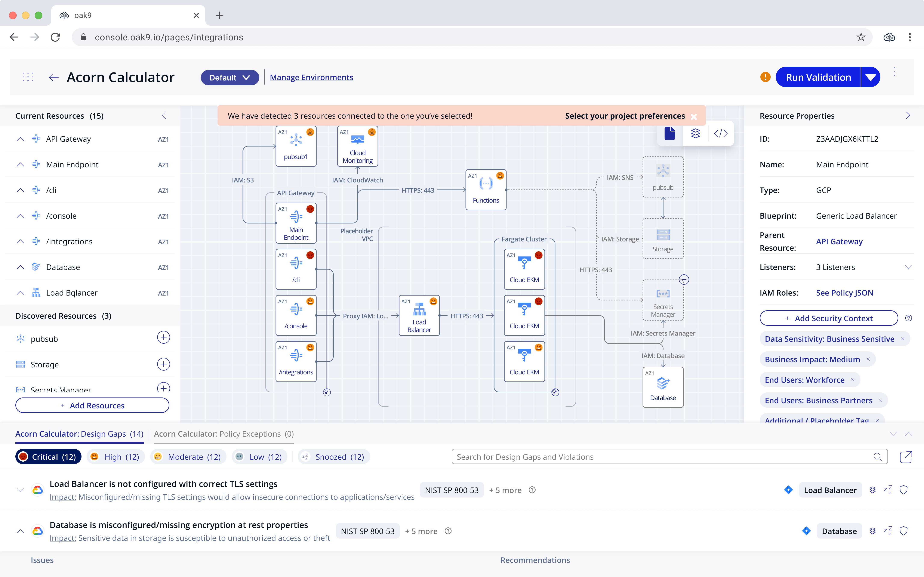924x577 pixels.
Task: Toggle the Critical severity filter
Action: 49,457
